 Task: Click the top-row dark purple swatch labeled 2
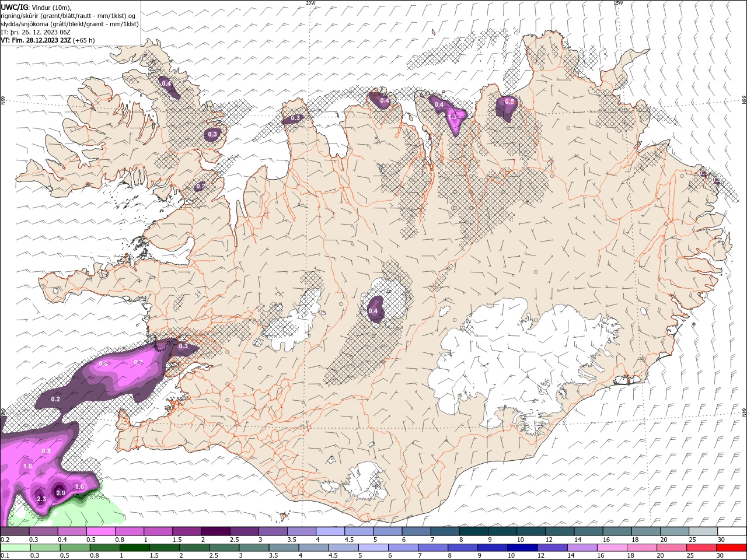215,531
